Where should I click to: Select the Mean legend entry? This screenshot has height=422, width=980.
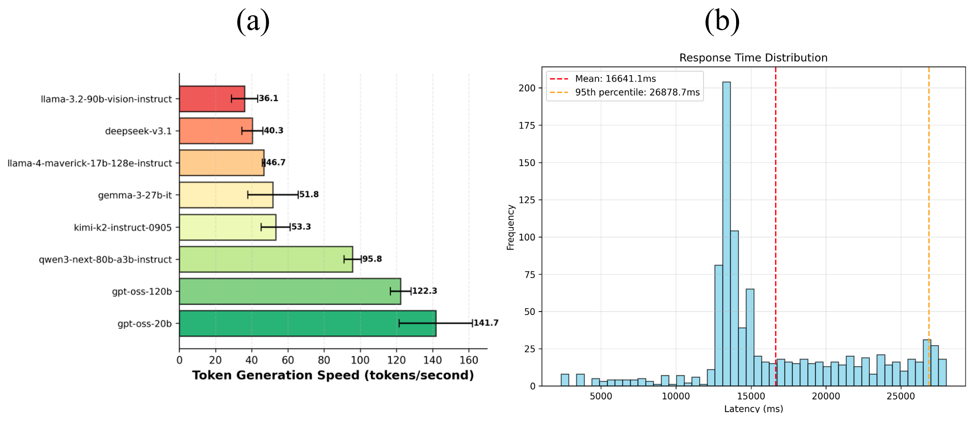[615, 79]
